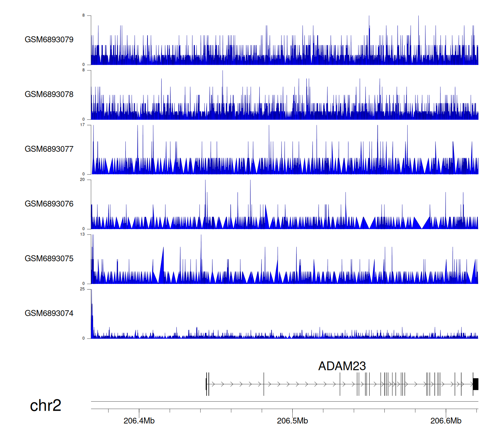Click the GSM6893077 track name

coord(49,149)
